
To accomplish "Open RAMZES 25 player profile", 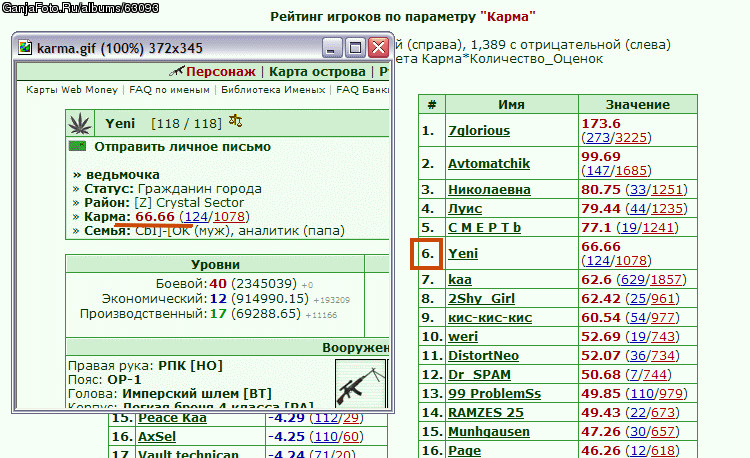I will click(x=485, y=413).
